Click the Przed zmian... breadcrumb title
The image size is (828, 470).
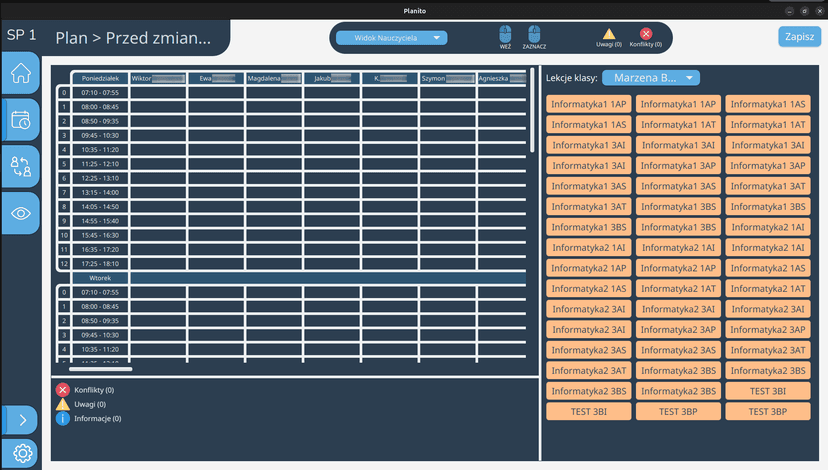(x=158, y=38)
